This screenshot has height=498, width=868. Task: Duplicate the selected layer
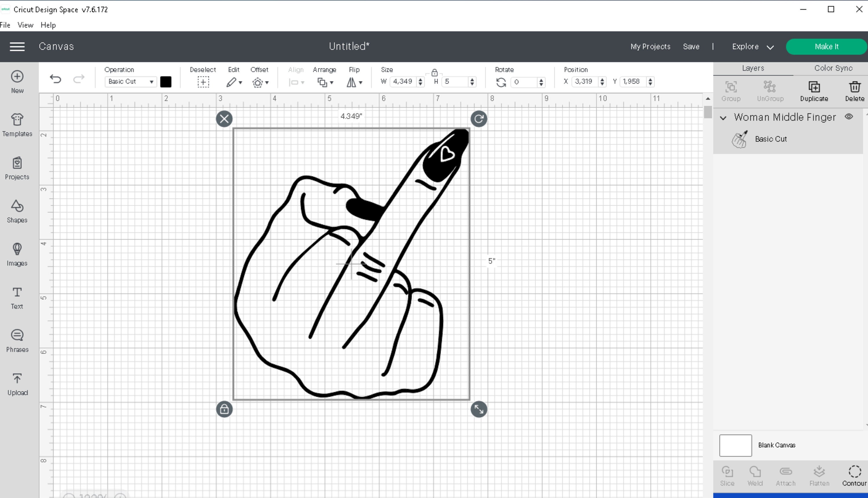[814, 90]
